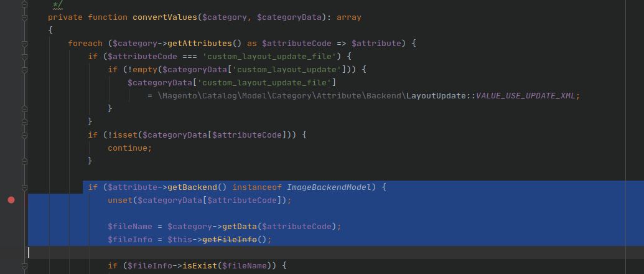Click 'custom_layout_update_file' string on the === line
644x274 pixels.
pos(270,57)
